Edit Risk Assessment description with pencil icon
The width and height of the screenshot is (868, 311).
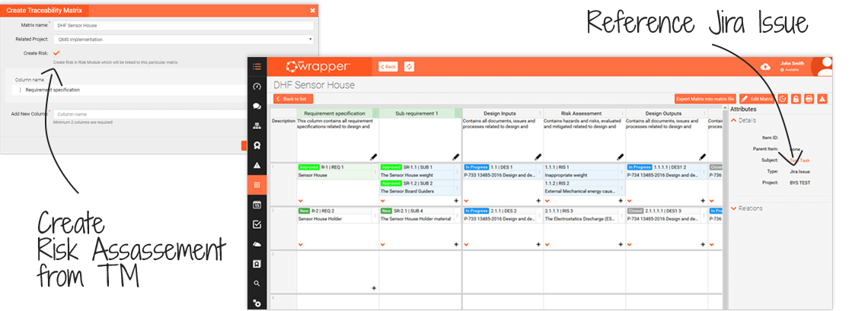[x=621, y=157]
